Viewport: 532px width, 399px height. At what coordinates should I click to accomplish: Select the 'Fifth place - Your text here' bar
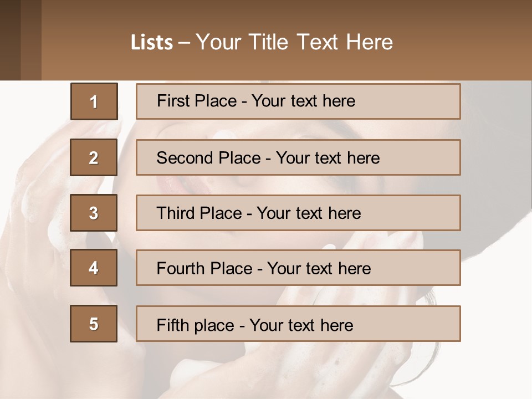click(x=298, y=324)
